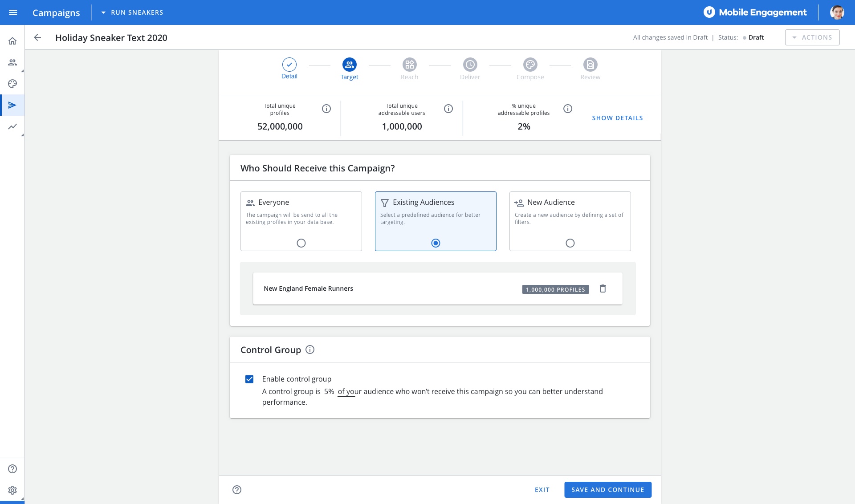This screenshot has height=504, width=855.
Task: Open the user avatar profile menu
Action: click(x=837, y=12)
